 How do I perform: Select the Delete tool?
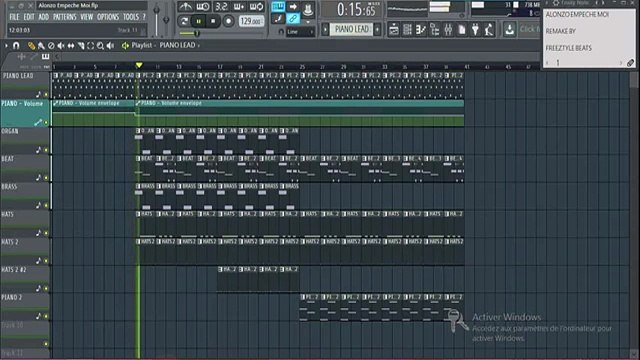[51, 46]
